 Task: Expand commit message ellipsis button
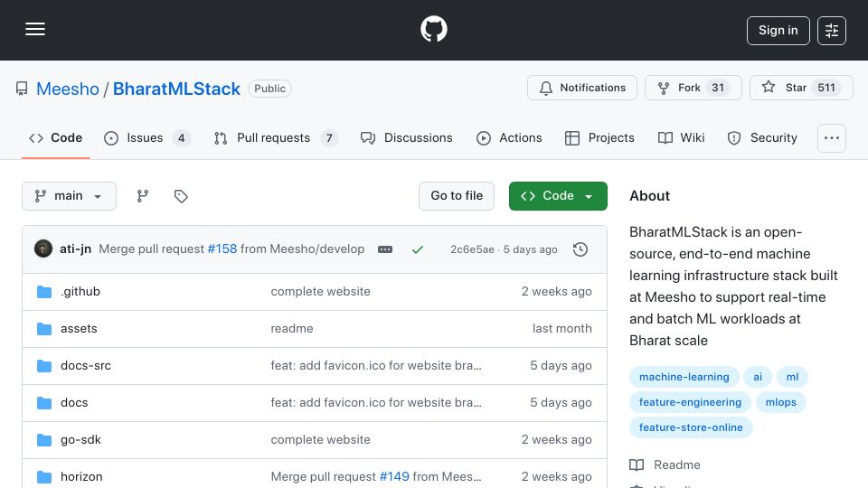pyautogui.click(x=385, y=249)
